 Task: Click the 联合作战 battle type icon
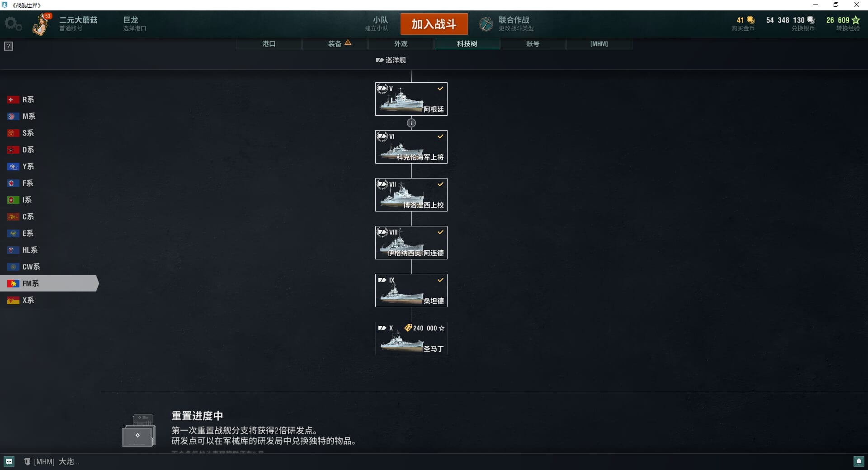[x=486, y=24]
